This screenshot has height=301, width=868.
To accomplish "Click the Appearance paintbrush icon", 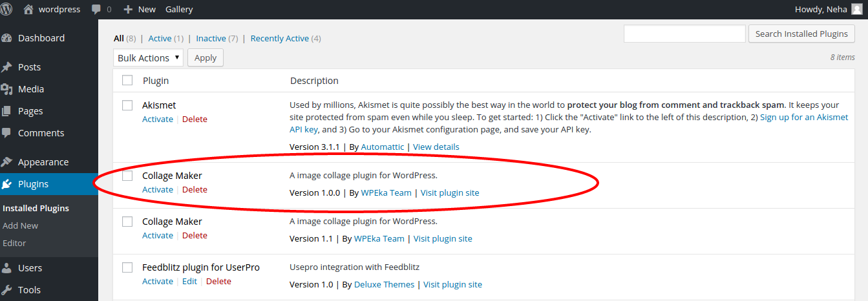I will click(x=7, y=162).
